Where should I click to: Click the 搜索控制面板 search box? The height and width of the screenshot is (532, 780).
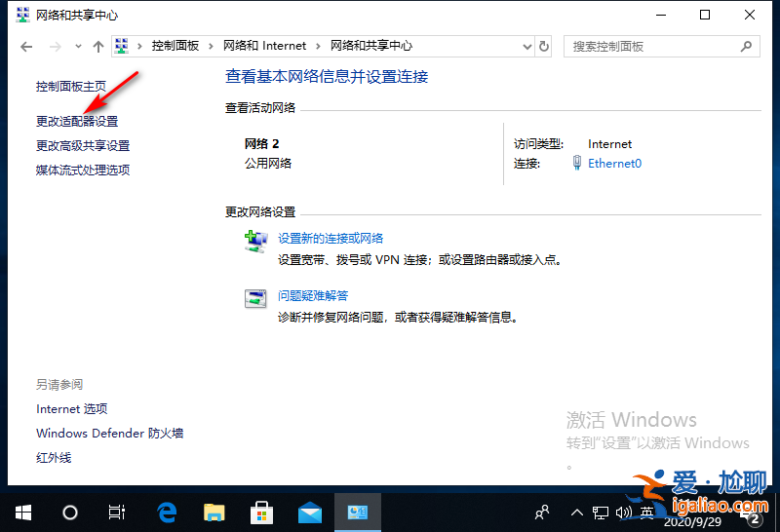(x=662, y=46)
